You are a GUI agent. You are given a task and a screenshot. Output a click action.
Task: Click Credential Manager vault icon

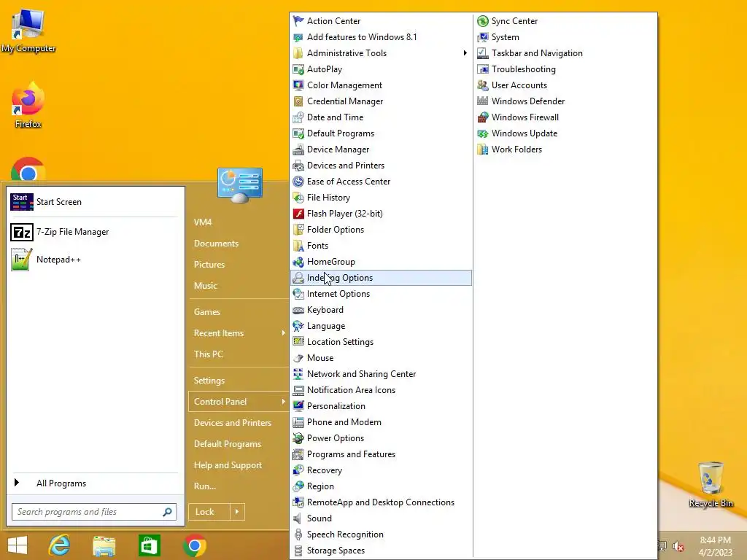pos(298,101)
